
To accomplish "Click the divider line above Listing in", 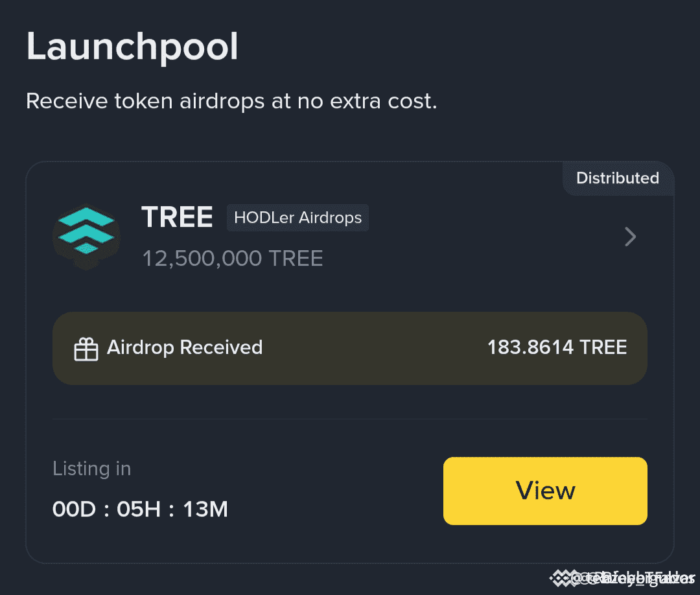I will 350,419.
